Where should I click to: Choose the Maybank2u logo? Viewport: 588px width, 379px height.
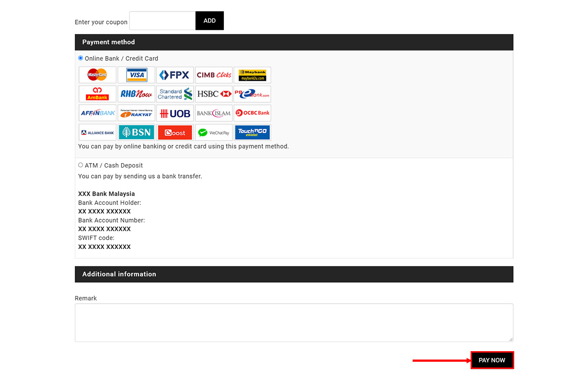[x=253, y=75]
